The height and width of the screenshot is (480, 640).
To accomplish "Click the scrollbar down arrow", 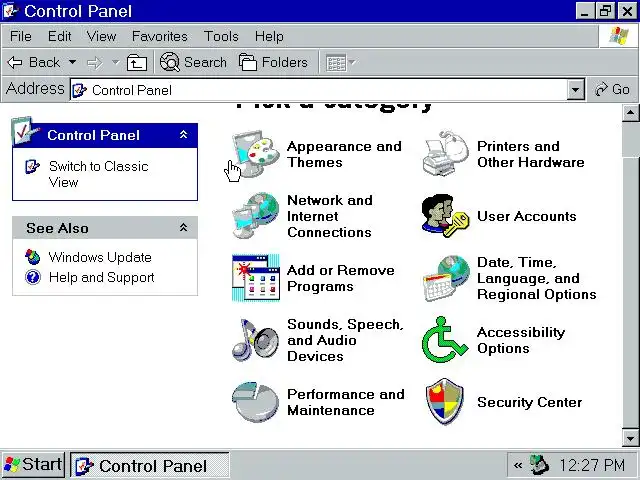I will click(631, 439).
